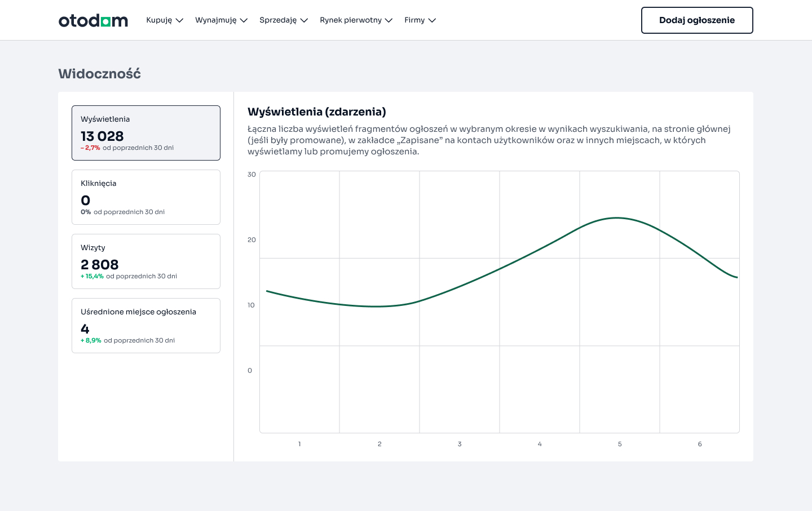
Task: Click the +15,4% change indicator
Action: point(92,276)
